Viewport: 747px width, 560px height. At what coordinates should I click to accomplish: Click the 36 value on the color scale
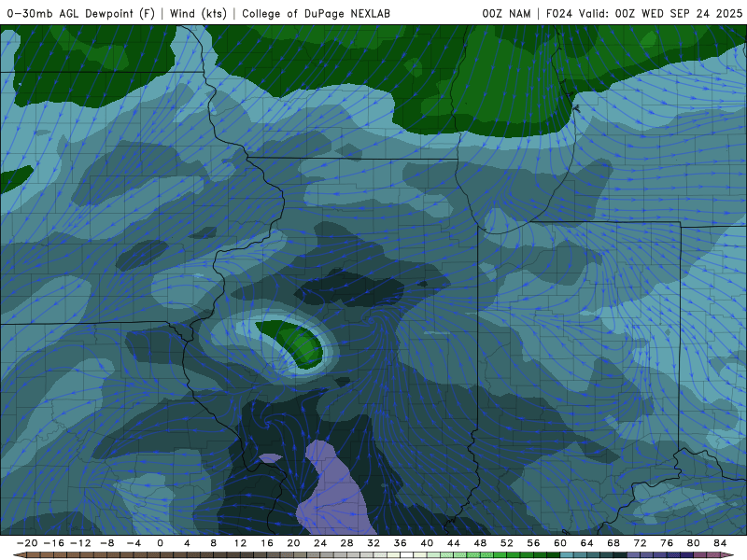click(401, 543)
